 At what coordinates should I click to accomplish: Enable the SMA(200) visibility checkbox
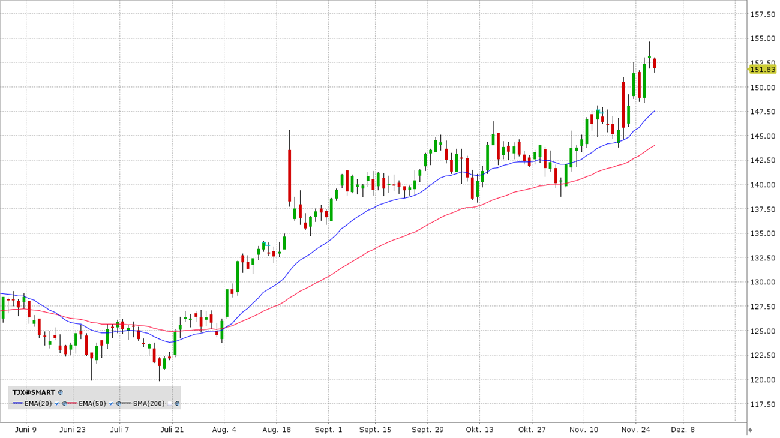click(169, 404)
